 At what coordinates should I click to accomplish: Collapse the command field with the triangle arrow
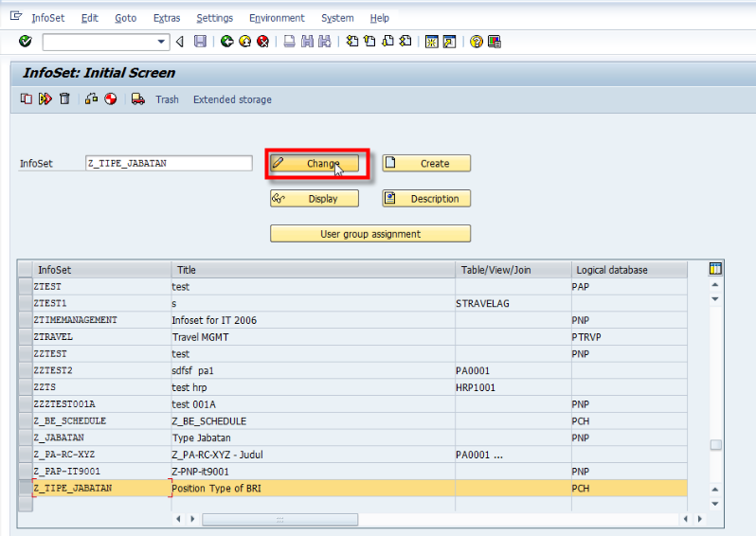180,42
